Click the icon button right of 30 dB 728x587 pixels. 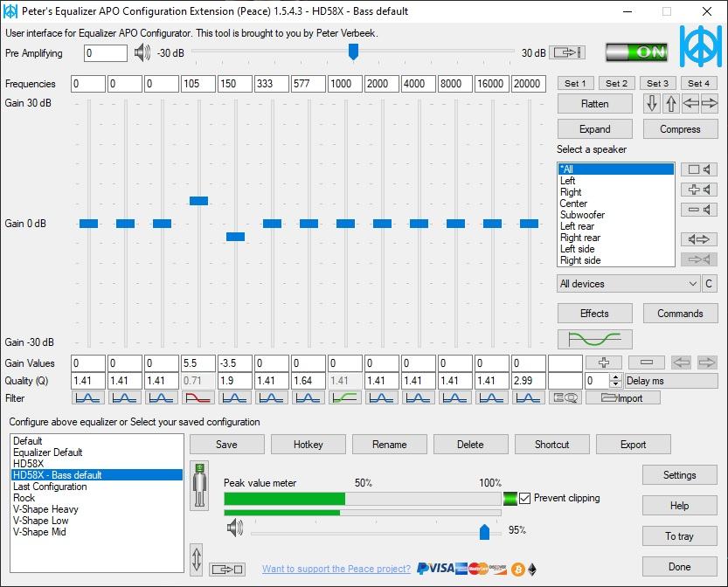[x=567, y=52]
